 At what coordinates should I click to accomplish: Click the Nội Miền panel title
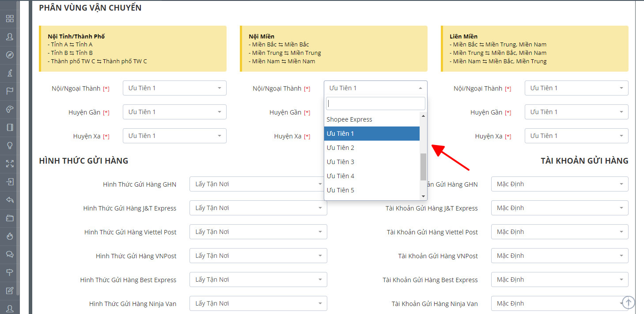coord(261,36)
